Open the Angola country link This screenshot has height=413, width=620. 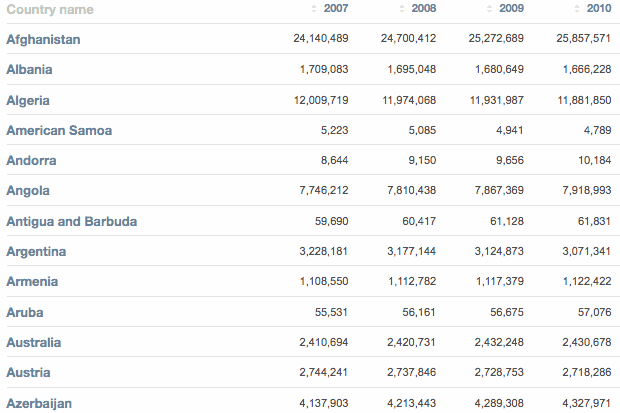pyautogui.click(x=28, y=191)
